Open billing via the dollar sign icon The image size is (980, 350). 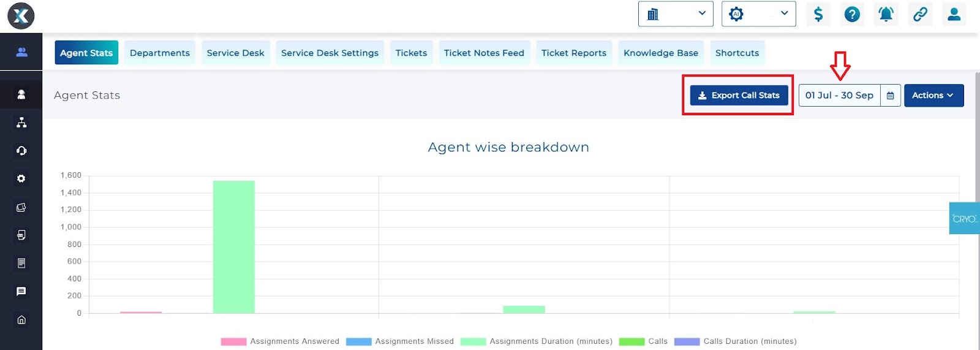818,14
